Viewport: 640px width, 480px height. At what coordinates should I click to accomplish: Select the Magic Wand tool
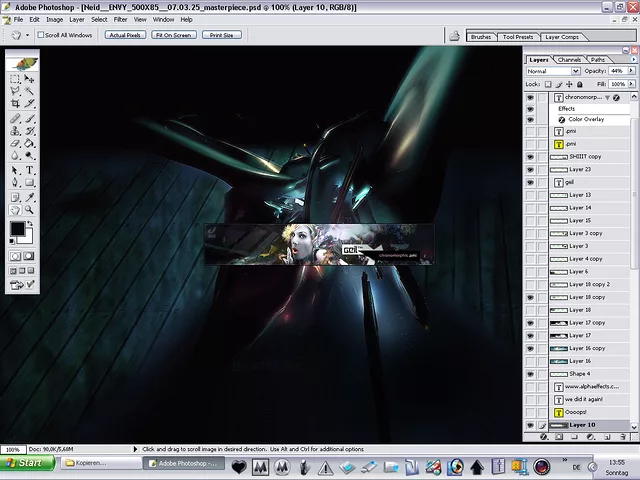pos(29,91)
